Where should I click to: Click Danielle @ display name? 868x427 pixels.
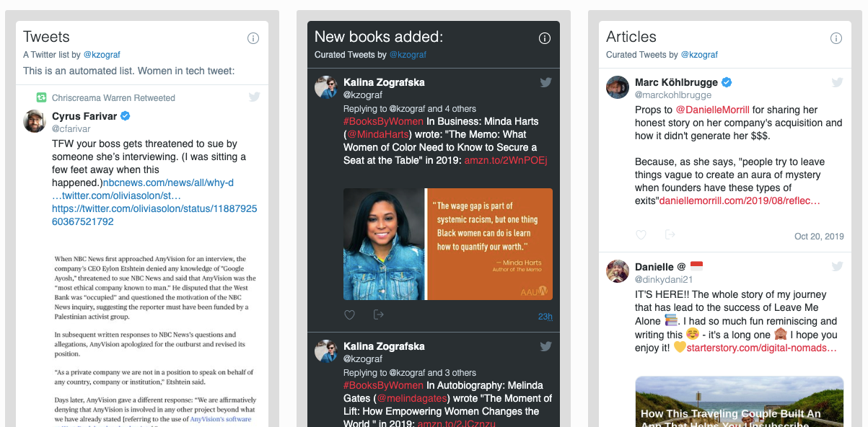(x=668, y=266)
